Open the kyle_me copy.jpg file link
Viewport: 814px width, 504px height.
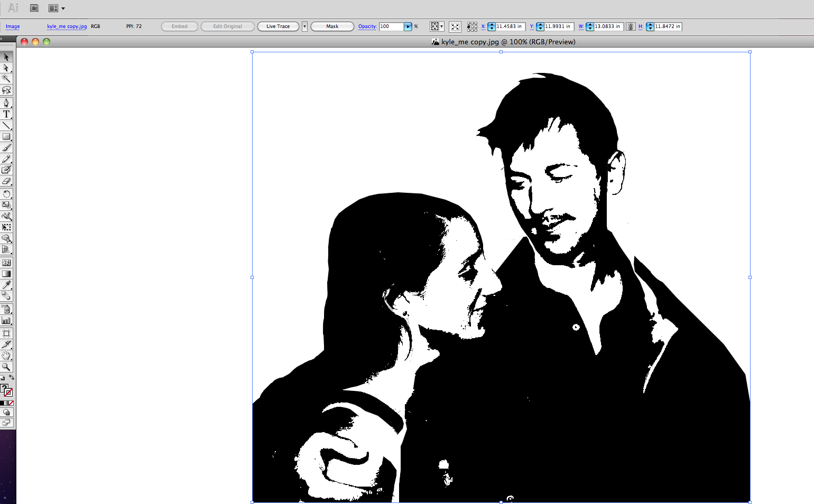(x=67, y=26)
